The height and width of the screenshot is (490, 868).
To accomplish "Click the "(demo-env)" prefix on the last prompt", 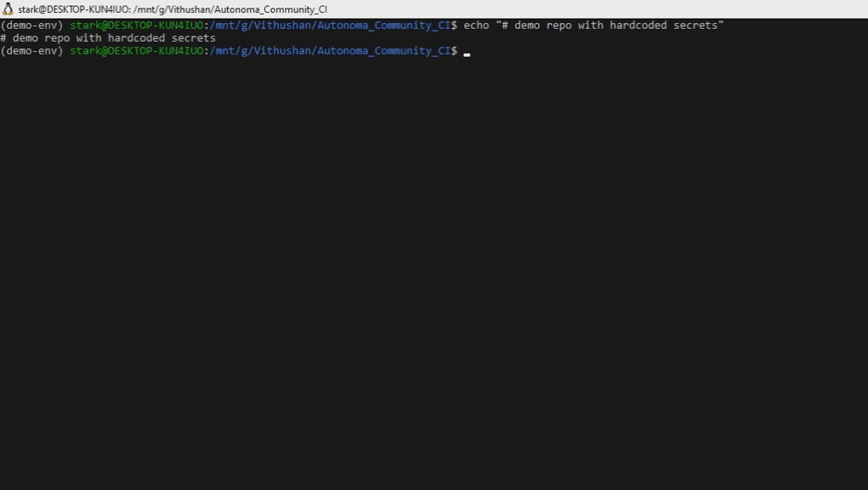I will [x=31, y=50].
